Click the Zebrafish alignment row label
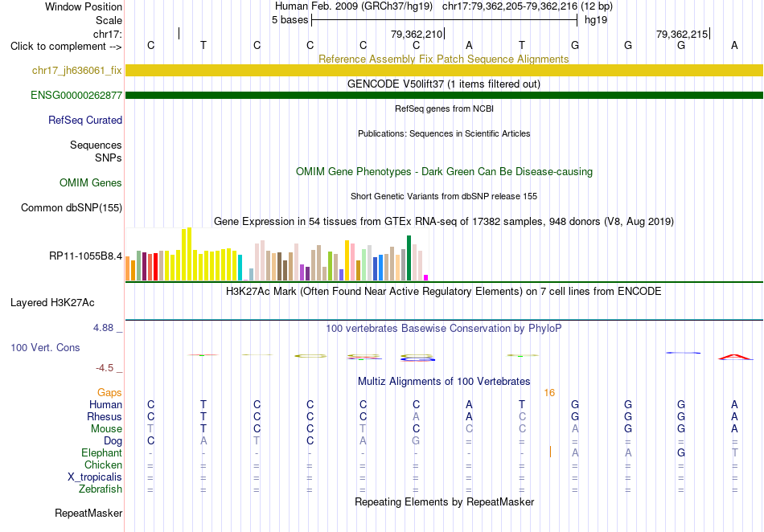 pos(101,489)
